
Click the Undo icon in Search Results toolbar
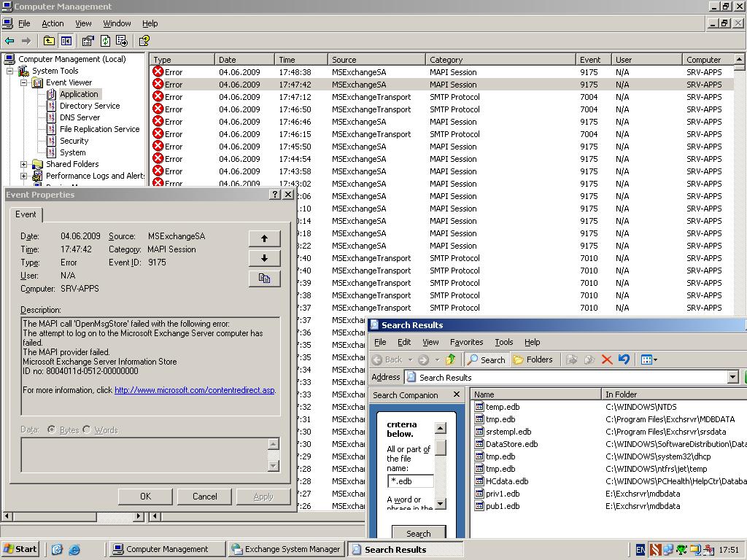click(624, 359)
